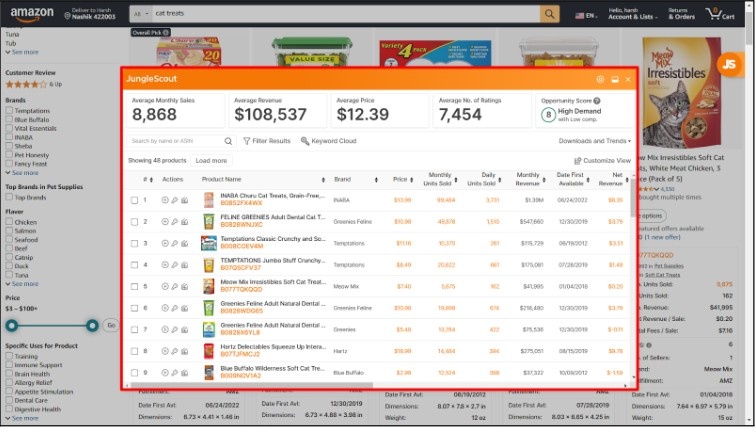Expand See more under Specific Uses

pyautogui.click(x=22, y=418)
